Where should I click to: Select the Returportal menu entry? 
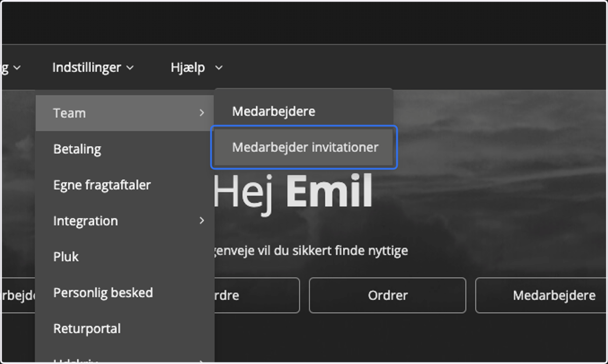(125, 329)
